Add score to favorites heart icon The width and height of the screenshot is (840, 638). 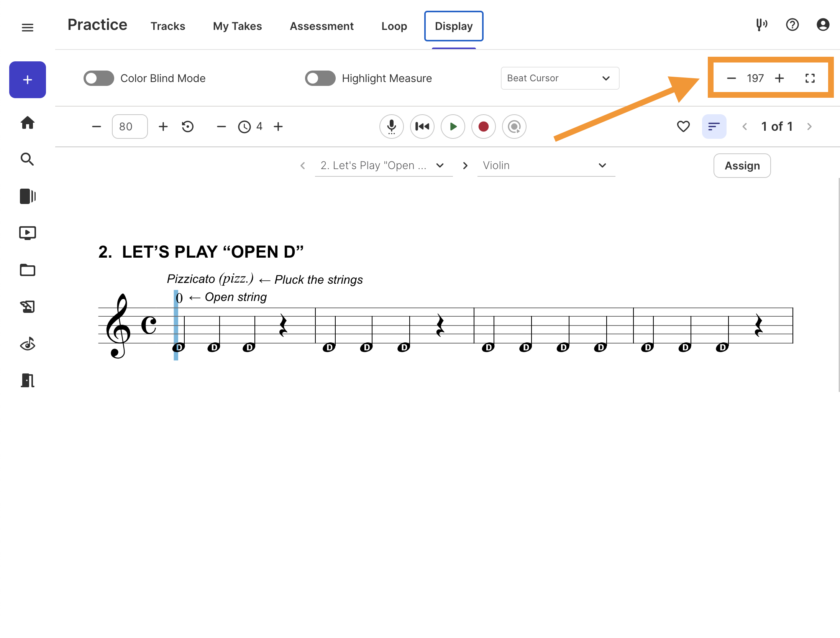pos(683,127)
